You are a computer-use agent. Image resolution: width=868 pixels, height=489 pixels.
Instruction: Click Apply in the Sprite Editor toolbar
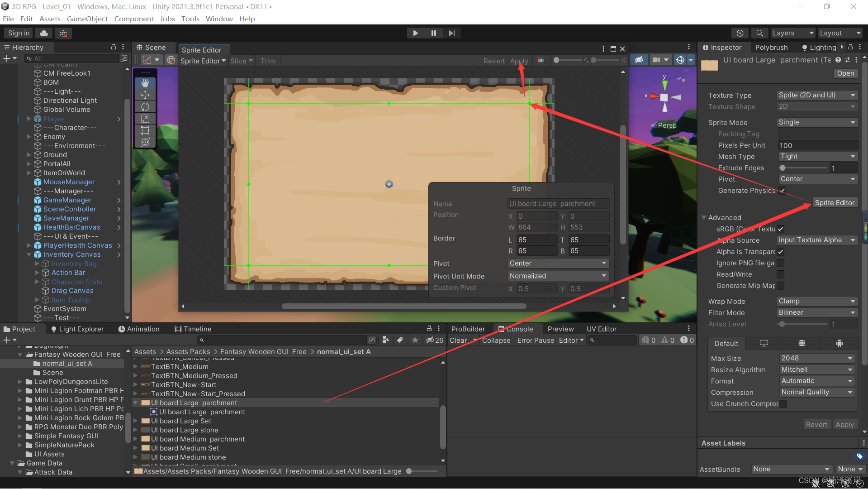click(519, 61)
